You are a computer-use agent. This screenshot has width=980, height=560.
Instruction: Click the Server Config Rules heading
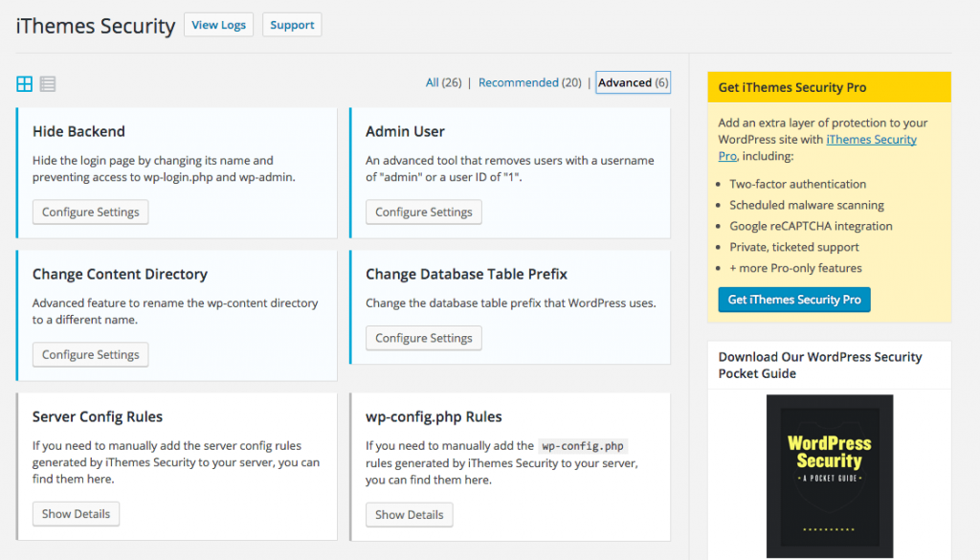click(x=98, y=417)
